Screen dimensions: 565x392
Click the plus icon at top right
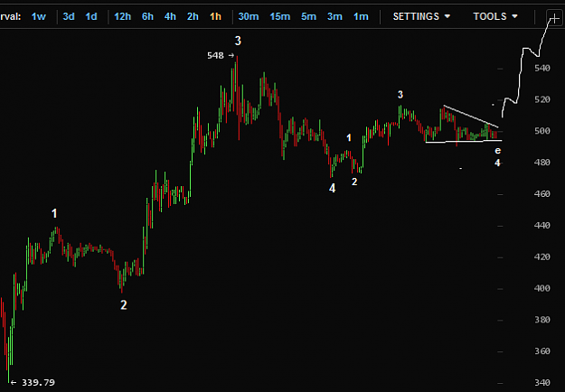tap(554, 18)
